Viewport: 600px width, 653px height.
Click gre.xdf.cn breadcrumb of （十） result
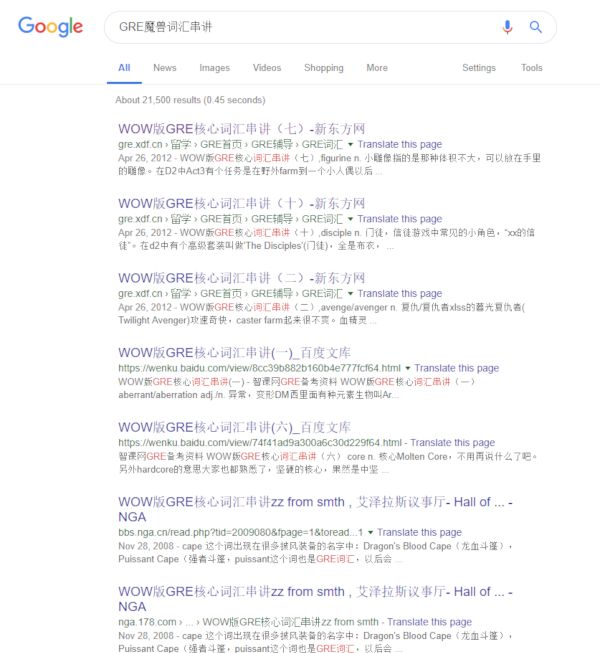231,219
